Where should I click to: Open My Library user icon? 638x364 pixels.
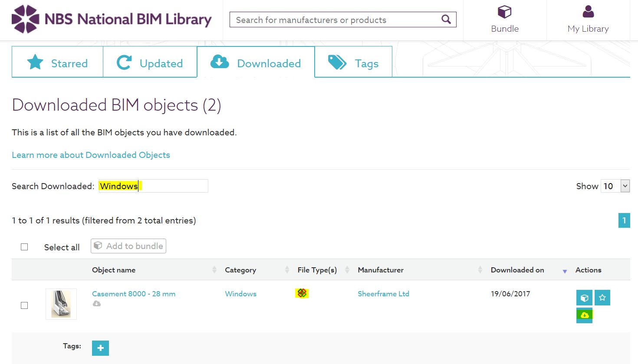pyautogui.click(x=588, y=12)
